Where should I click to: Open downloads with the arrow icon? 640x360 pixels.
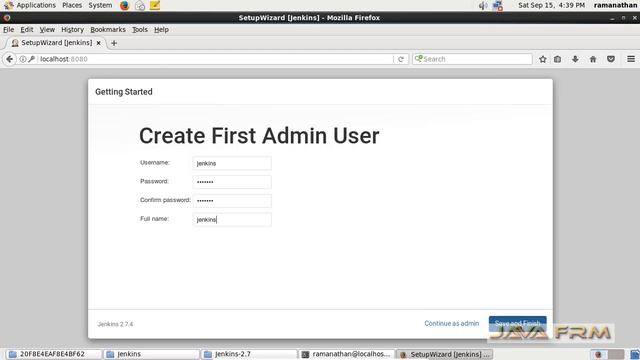tap(575, 59)
